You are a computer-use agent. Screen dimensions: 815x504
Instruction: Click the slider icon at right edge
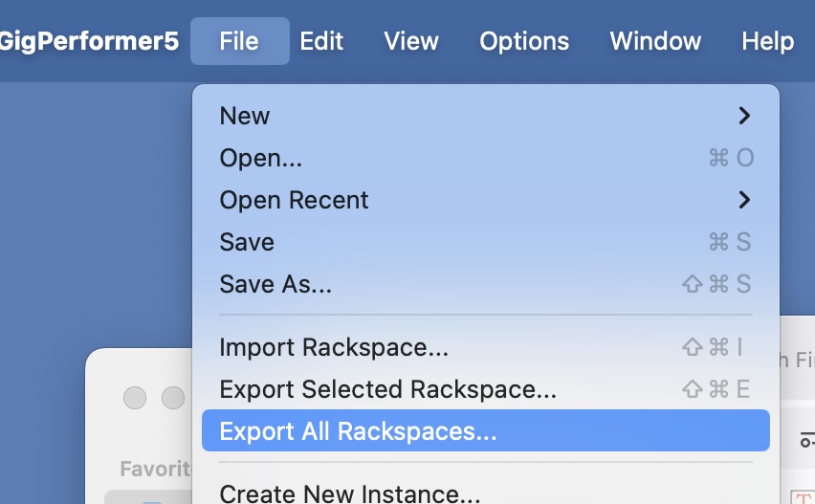pos(807,439)
